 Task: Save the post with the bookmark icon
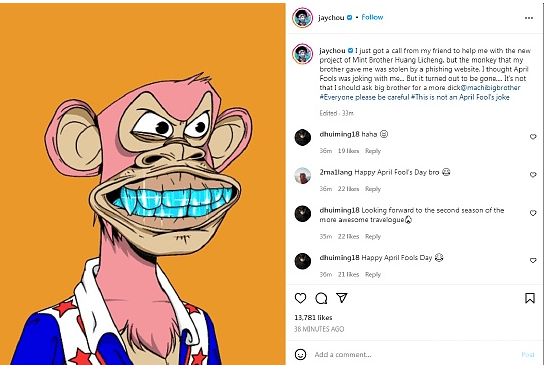[x=530, y=298]
